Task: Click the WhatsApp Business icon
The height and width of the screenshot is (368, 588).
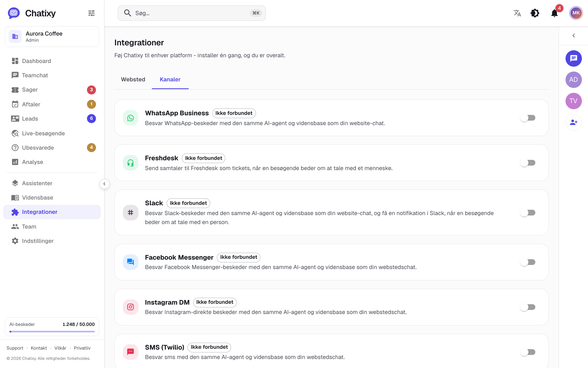Action: click(130, 118)
